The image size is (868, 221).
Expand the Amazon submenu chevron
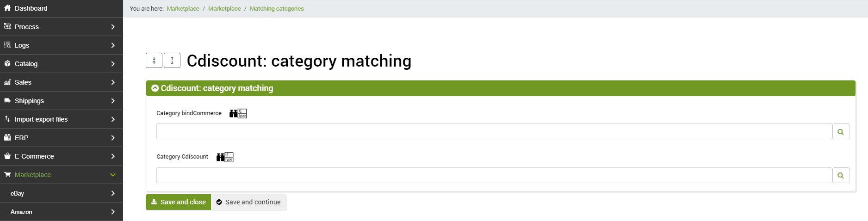(x=113, y=212)
